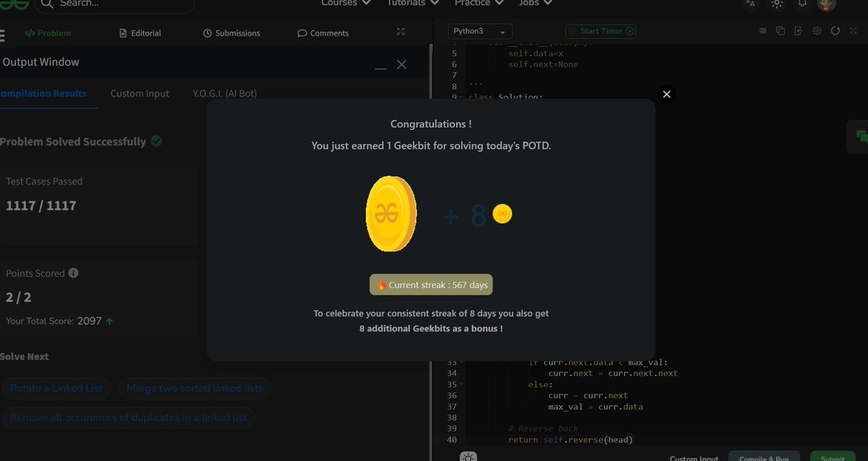Minimize the Output Window

[x=380, y=67]
